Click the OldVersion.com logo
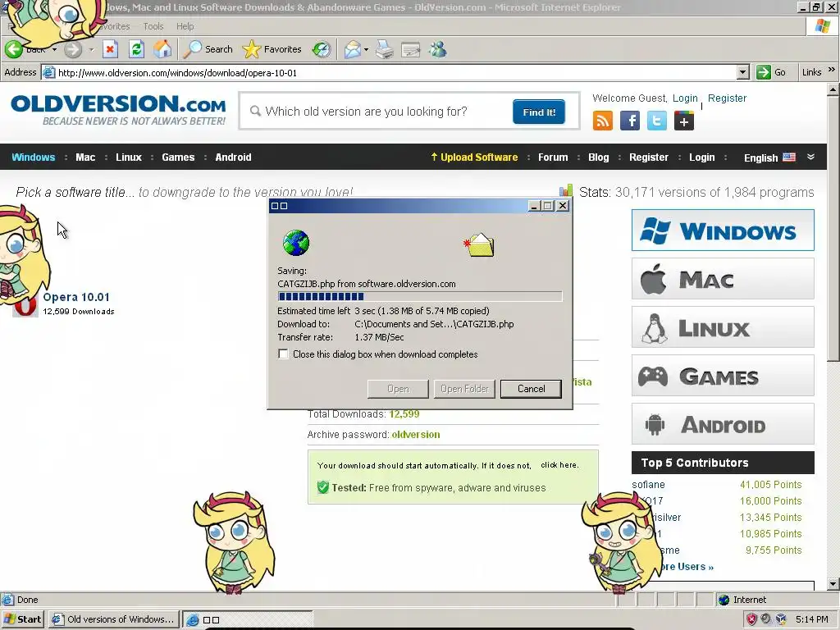This screenshot has width=840, height=630. [x=118, y=110]
